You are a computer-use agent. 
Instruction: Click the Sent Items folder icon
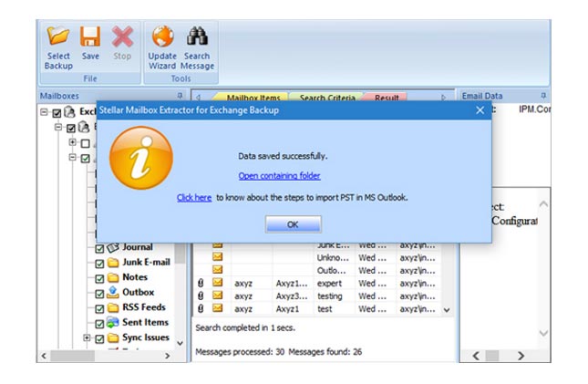113,323
